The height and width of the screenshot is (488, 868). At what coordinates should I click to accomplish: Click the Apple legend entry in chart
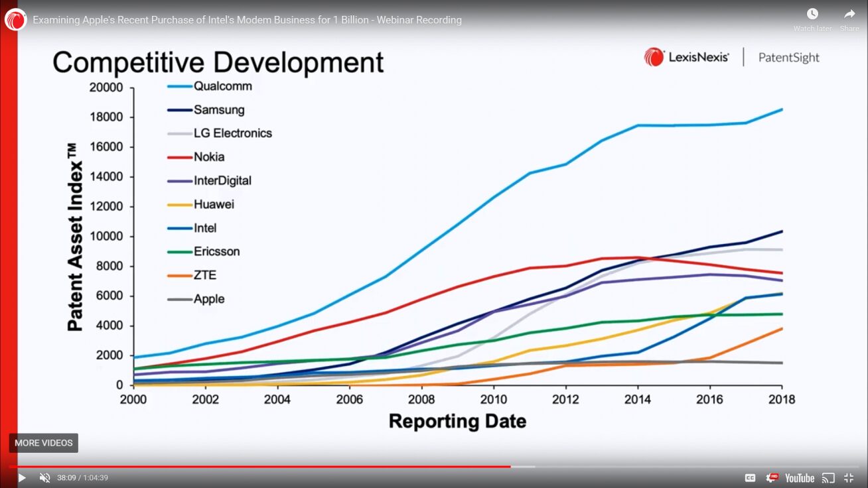(x=208, y=299)
